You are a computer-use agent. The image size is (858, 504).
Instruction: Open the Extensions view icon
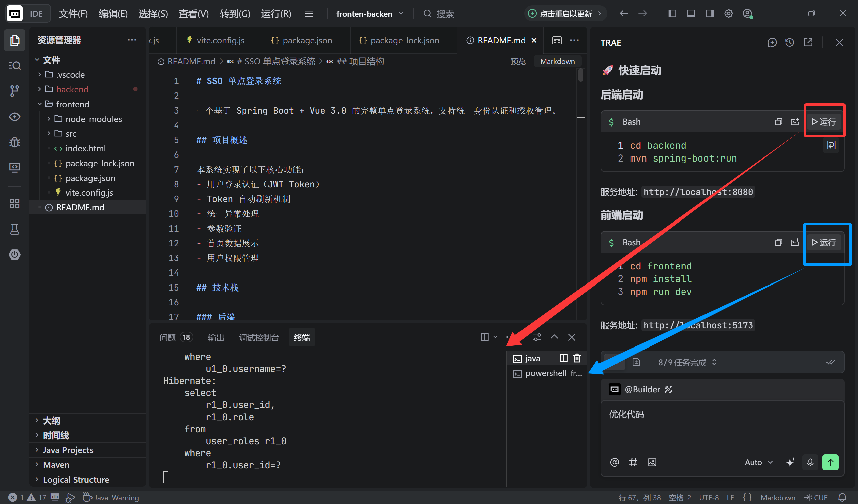pyautogui.click(x=15, y=204)
